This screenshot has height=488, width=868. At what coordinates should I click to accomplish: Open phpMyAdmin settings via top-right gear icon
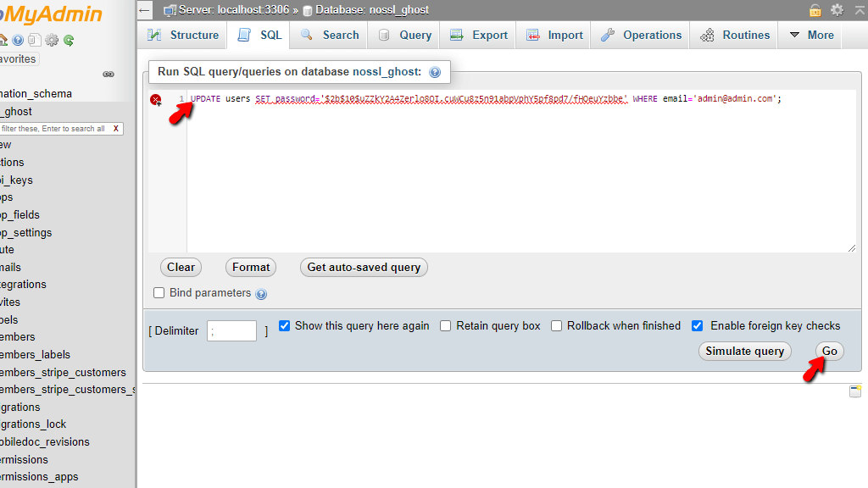click(x=837, y=10)
